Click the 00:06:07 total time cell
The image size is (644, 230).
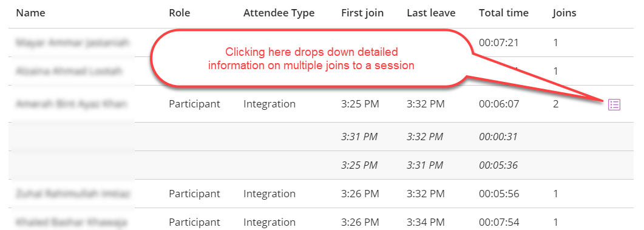pos(498,104)
